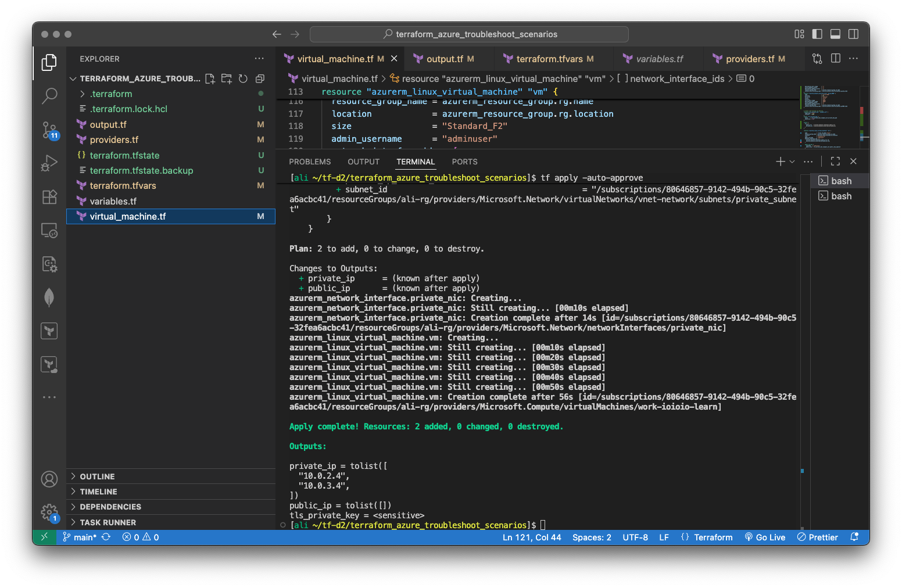Open the MongoDB sidebar view
Viewport: 902px width, 588px height.
point(49,297)
